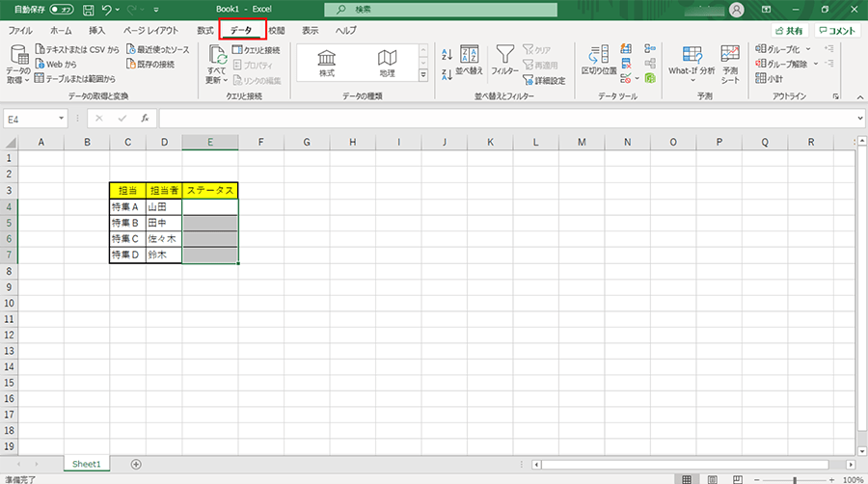Expand the data types gallery
868x484 pixels.
point(423,75)
